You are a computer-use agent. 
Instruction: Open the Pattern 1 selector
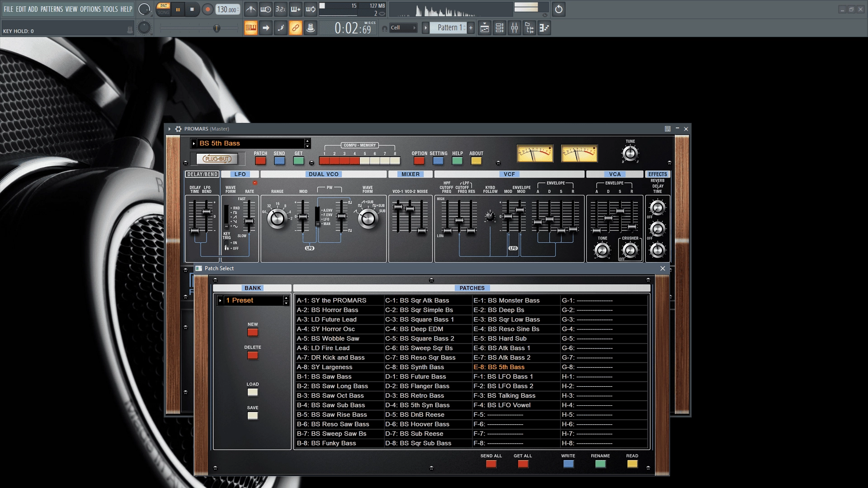tap(448, 28)
